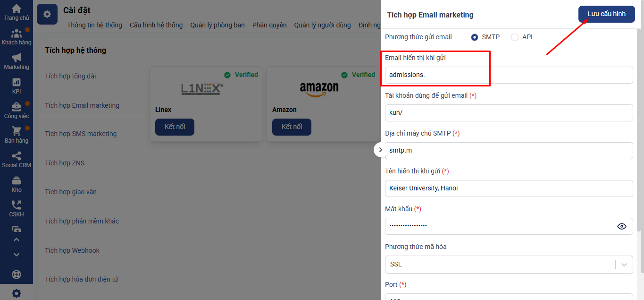Open Khách hàng customers icon
The image size is (644, 300).
pyautogui.click(x=17, y=34)
